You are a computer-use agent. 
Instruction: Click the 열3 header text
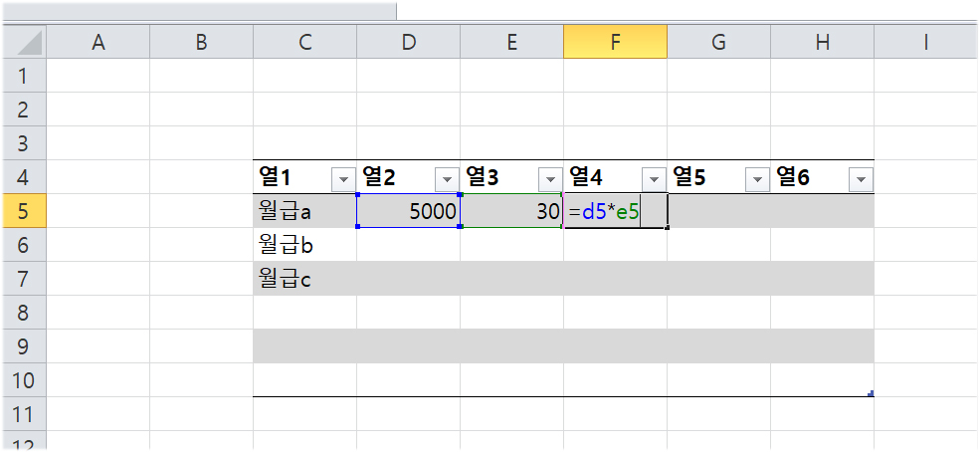coord(482,178)
